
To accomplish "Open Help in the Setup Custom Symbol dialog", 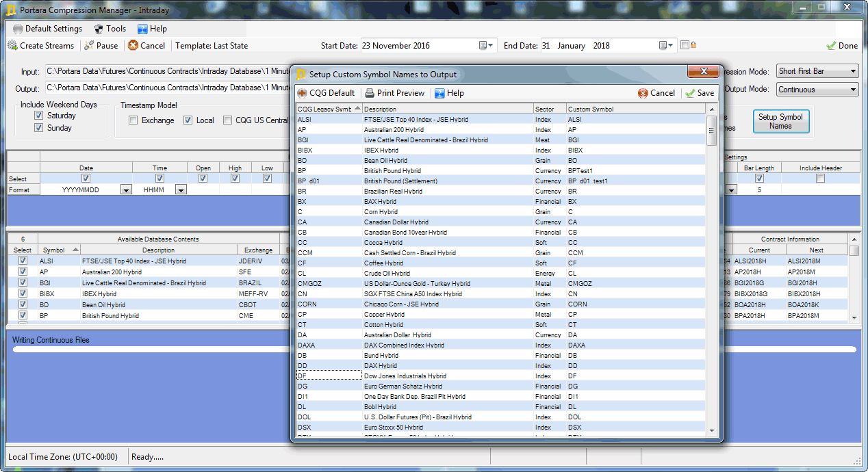I will click(449, 93).
